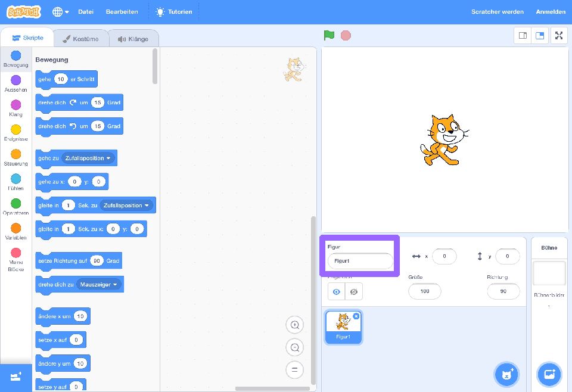
Task: Open the language selection globe menu
Action: coord(59,11)
